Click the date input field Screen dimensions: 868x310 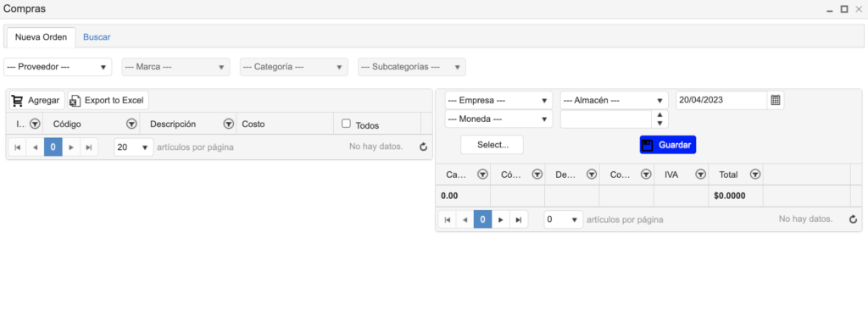[721, 100]
